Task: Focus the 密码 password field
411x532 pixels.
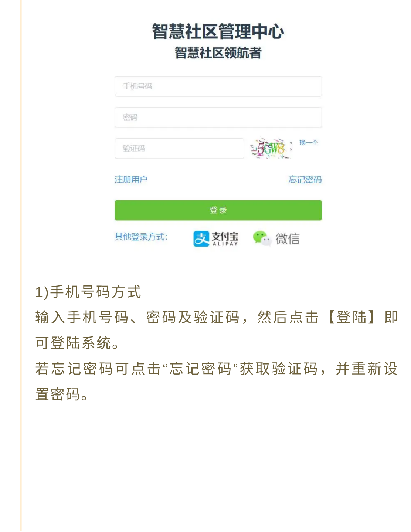Action: (218, 117)
